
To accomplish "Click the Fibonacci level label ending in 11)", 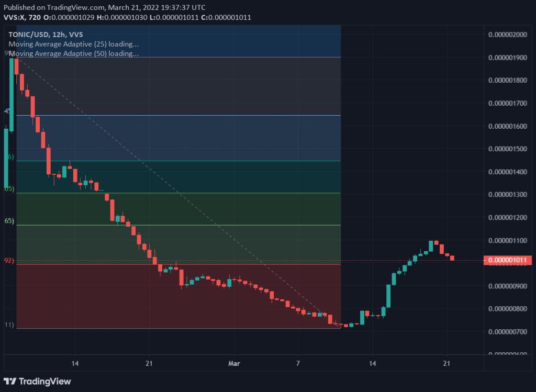I will pos(9,324).
